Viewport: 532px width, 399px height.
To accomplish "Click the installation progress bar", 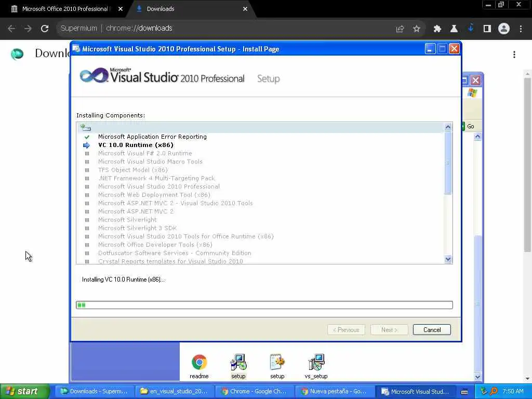I will 264,305.
